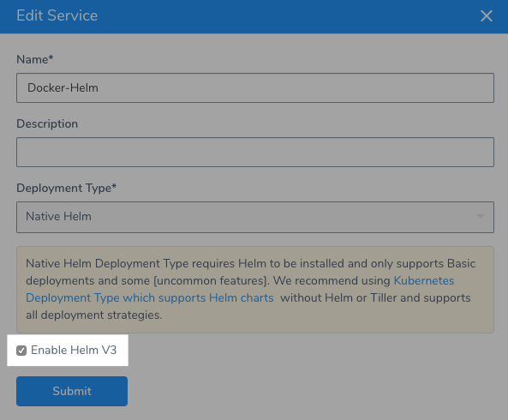Click the Description field label
The width and height of the screenshot is (508, 420).
47,123
